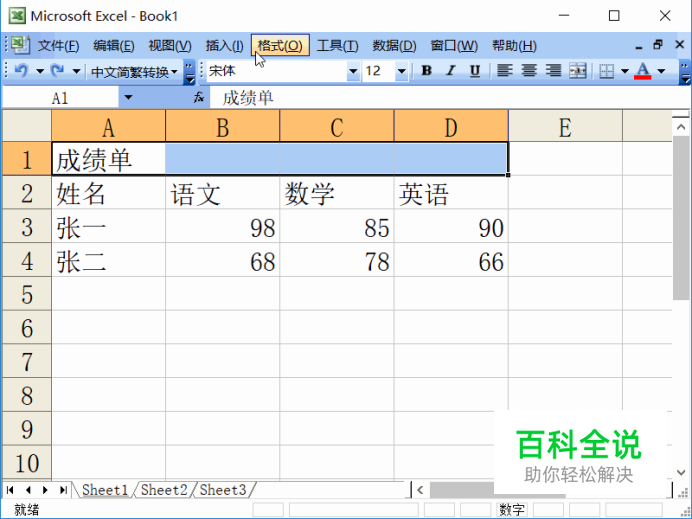The width and height of the screenshot is (692, 519).
Task: Select cell containing 成绩单
Action: coord(109,159)
